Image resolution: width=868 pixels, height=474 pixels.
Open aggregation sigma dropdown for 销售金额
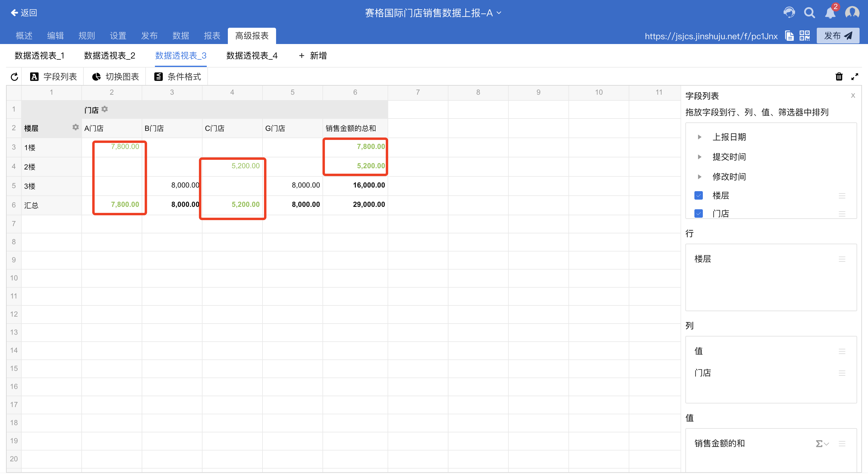click(x=822, y=443)
